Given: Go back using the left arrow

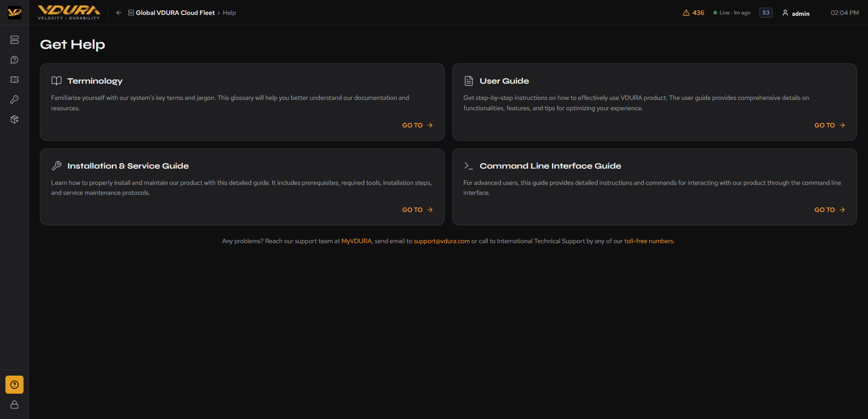Looking at the screenshot, I should coord(118,13).
